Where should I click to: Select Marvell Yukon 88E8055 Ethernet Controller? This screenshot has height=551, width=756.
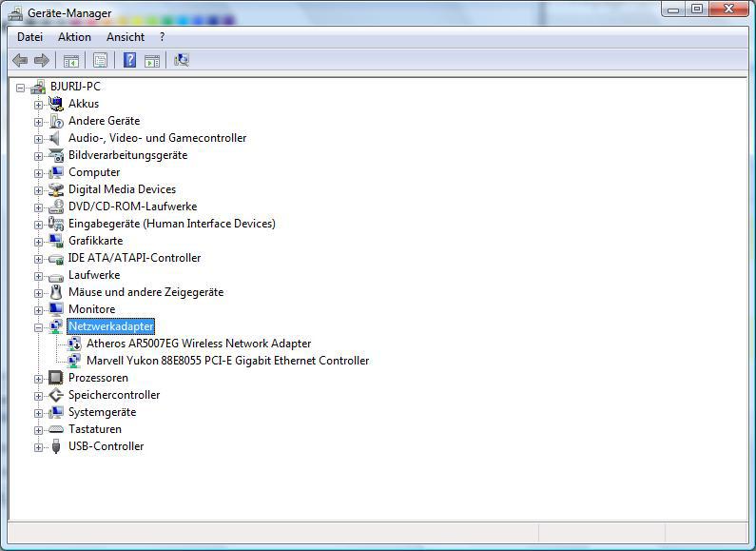(x=227, y=361)
